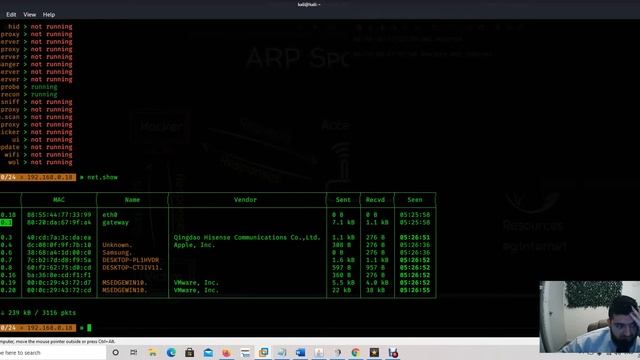
Task: Click the 'Unknown.' name entry
Action: point(118,245)
